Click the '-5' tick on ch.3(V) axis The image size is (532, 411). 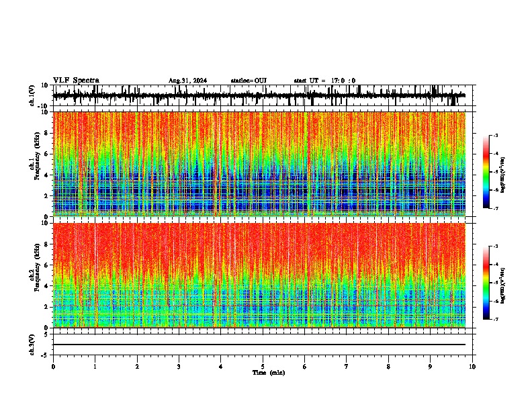tap(46, 355)
